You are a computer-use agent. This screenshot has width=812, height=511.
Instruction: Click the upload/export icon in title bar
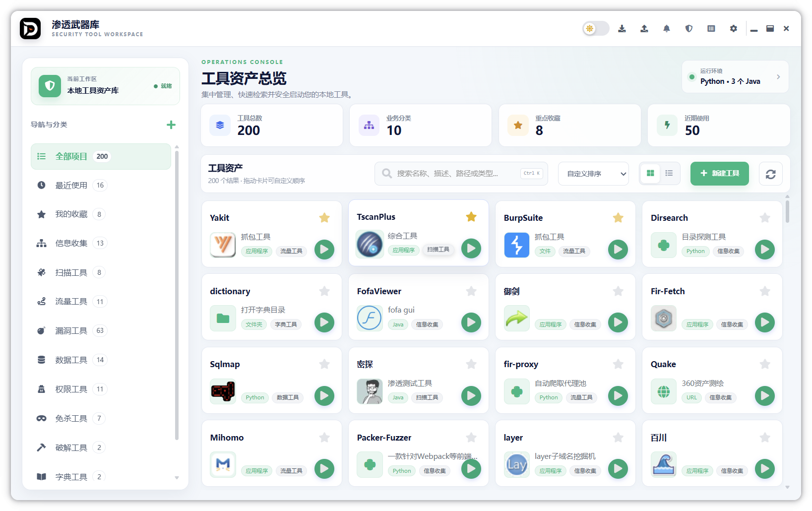644,29
